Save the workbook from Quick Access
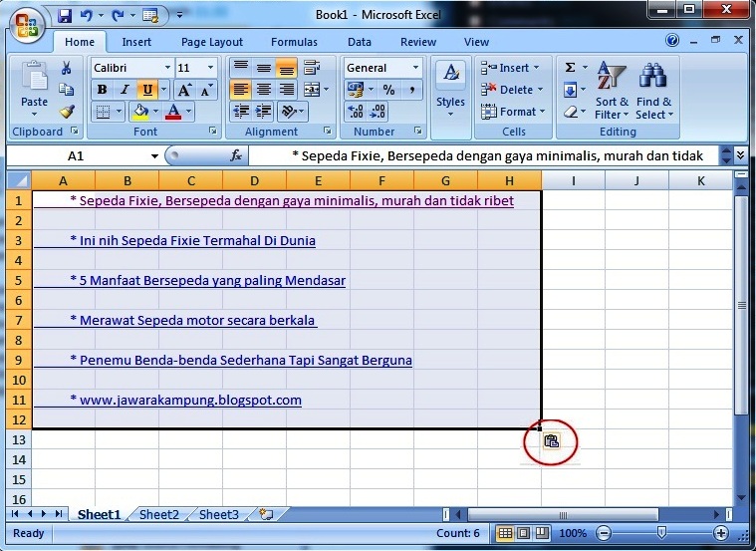Image resolution: width=756 pixels, height=551 pixels. (65, 15)
